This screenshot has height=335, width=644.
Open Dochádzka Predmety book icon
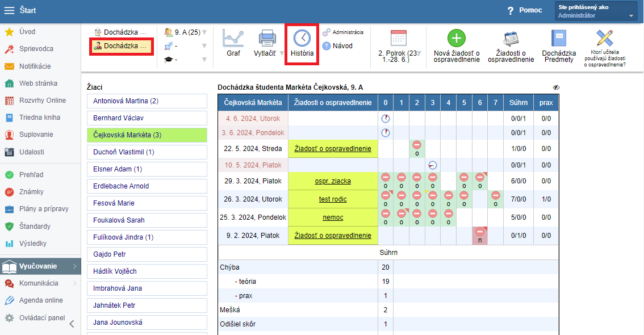(x=559, y=38)
